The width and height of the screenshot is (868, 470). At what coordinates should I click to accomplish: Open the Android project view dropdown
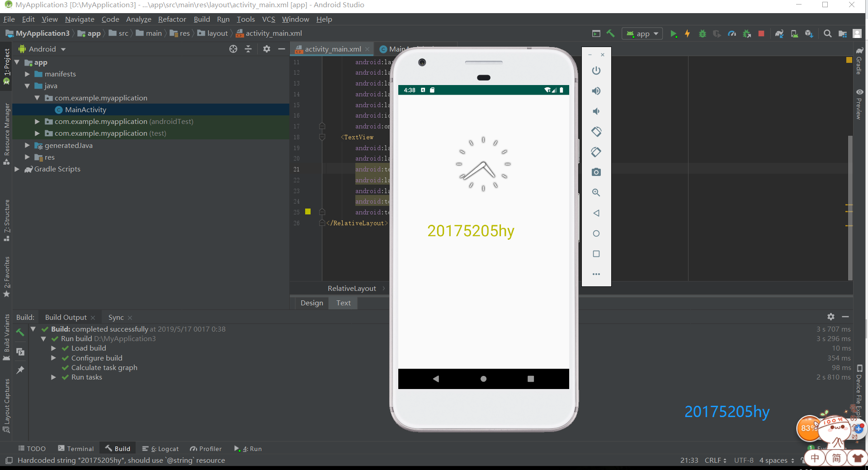coord(42,49)
